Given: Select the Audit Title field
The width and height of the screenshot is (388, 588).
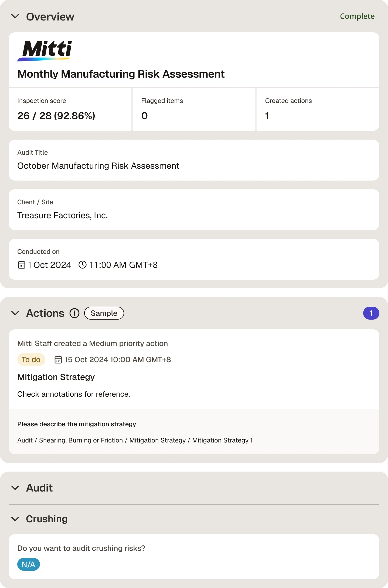Looking at the screenshot, I should 194,160.
